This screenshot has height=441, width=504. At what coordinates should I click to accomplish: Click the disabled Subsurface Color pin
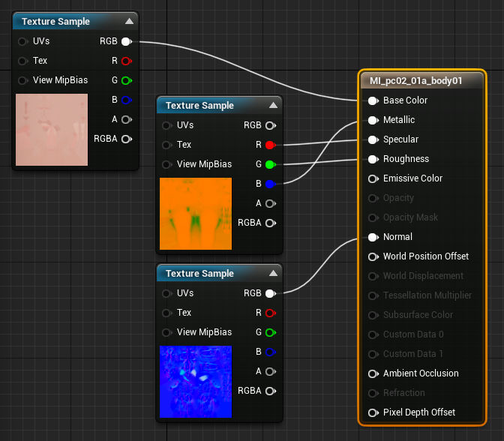point(373,315)
